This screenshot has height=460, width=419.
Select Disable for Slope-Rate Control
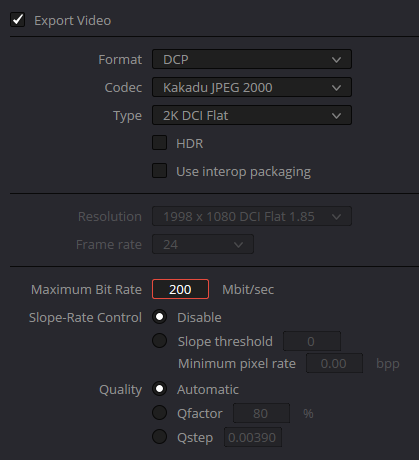pyautogui.click(x=159, y=317)
